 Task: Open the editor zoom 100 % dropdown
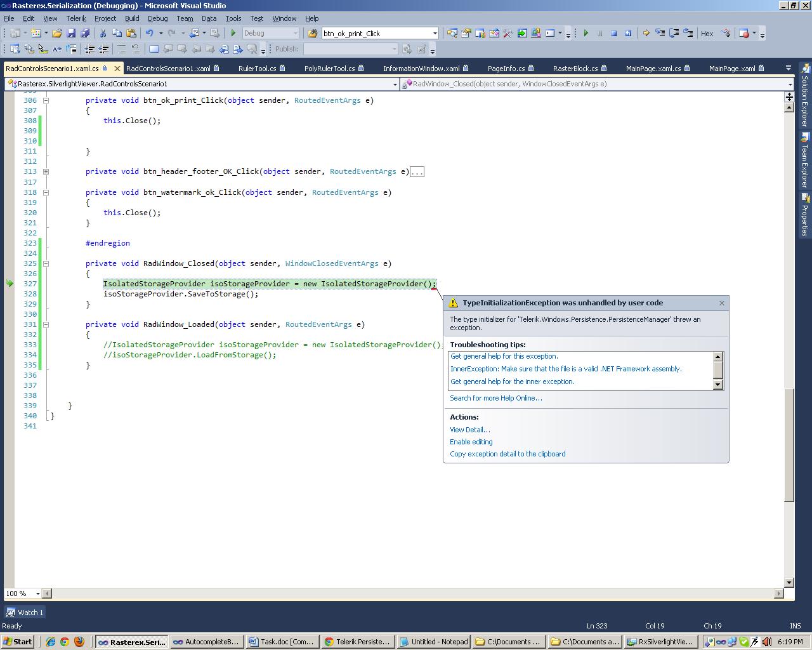tap(37, 594)
